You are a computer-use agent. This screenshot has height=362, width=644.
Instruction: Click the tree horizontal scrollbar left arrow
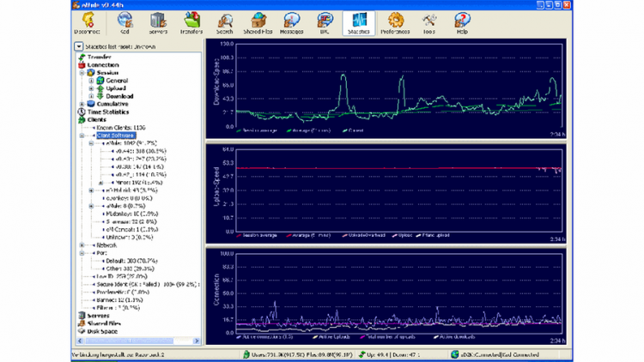coord(80,341)
